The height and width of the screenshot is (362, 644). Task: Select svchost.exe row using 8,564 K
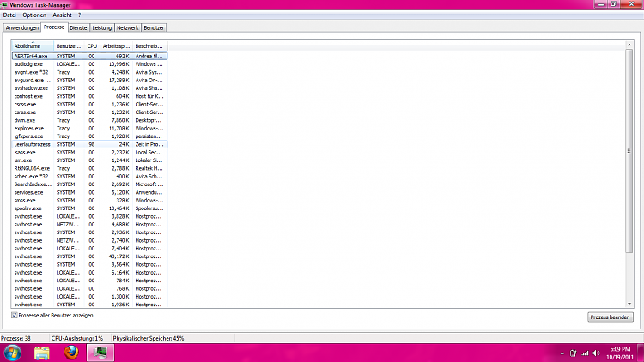click(89, 265)
